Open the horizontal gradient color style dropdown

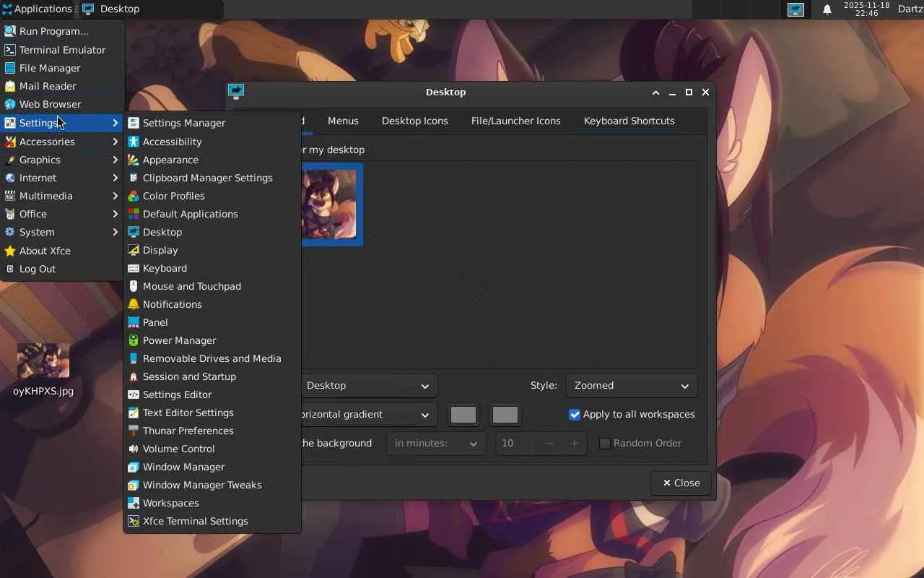368,415
